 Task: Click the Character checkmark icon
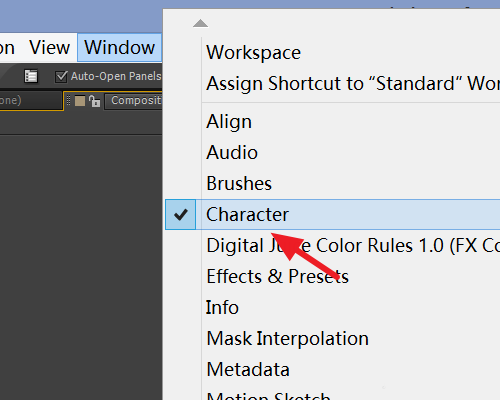(x=181, y=215)
